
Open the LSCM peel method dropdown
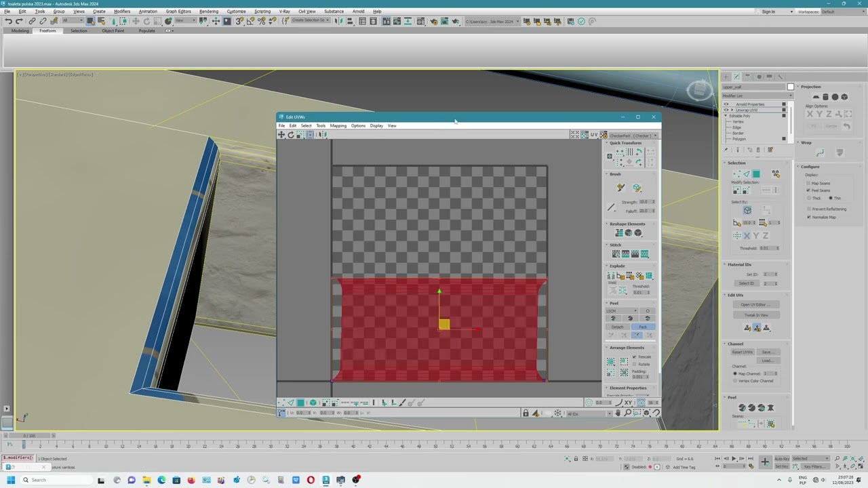pyautogui.click(x=623, y=311)
